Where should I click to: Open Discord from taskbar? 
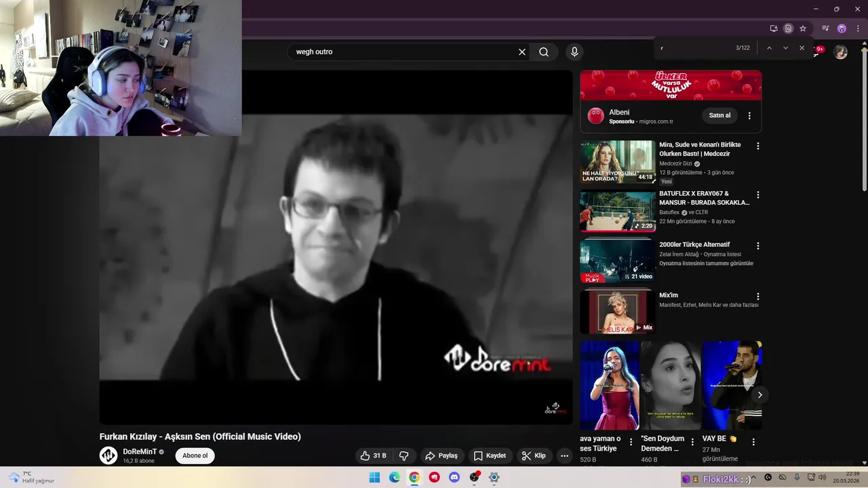(454, 477)
